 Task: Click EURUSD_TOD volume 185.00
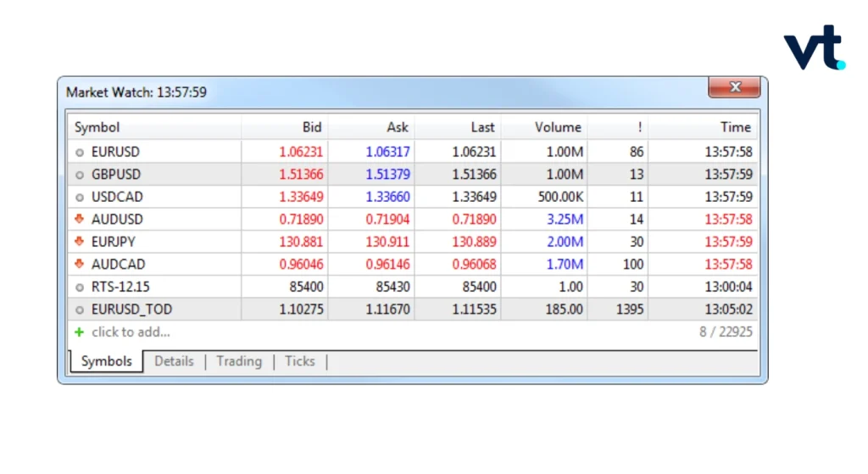point(564,309)
